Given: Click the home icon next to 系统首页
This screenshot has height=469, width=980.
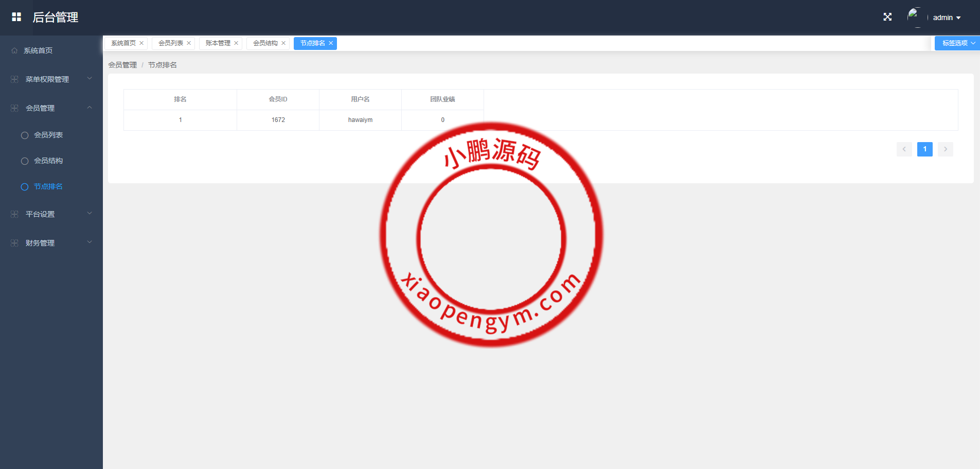Looking at the screenshot, I should click(14, 50).
